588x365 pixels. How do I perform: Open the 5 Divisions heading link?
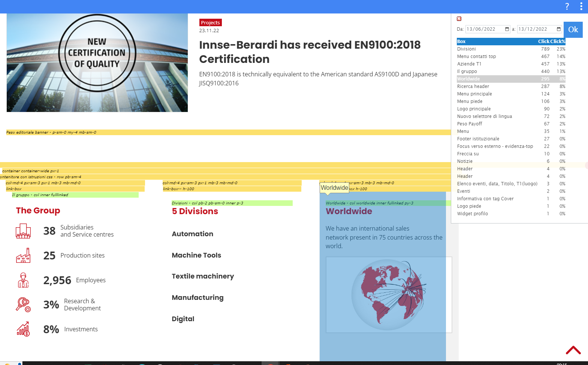click(195, 212)
